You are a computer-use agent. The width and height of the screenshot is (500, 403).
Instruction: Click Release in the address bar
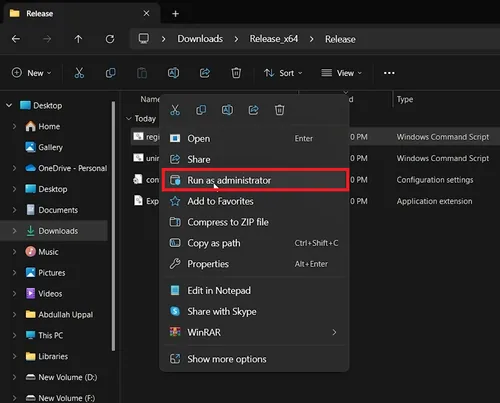pyautogui.click(x=340, y=39)
